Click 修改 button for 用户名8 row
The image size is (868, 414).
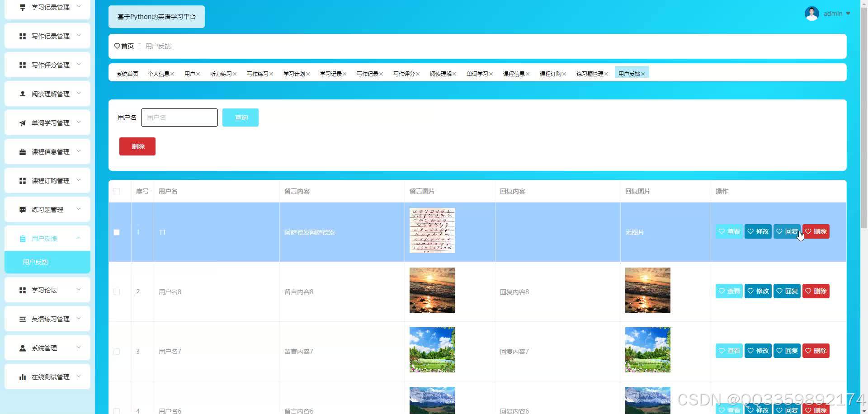click(x=758, y=291)
